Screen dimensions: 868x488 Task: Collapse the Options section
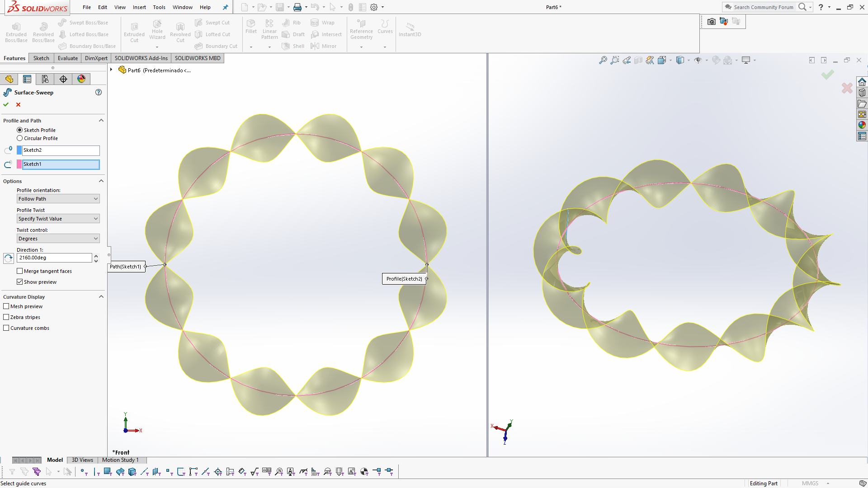pos(101,181)
